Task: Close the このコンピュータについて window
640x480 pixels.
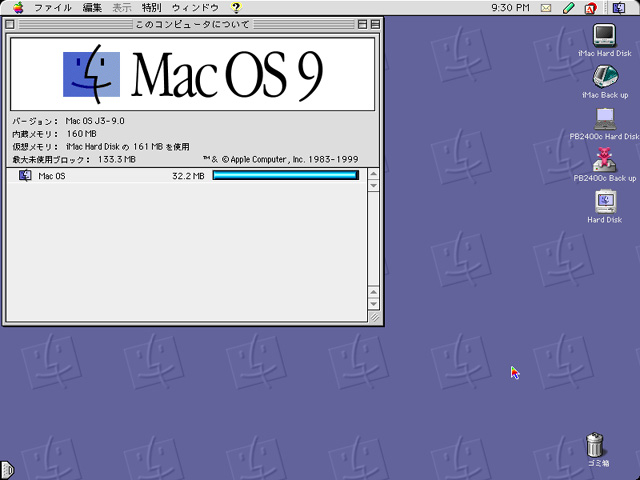Action: click(10, 24)
